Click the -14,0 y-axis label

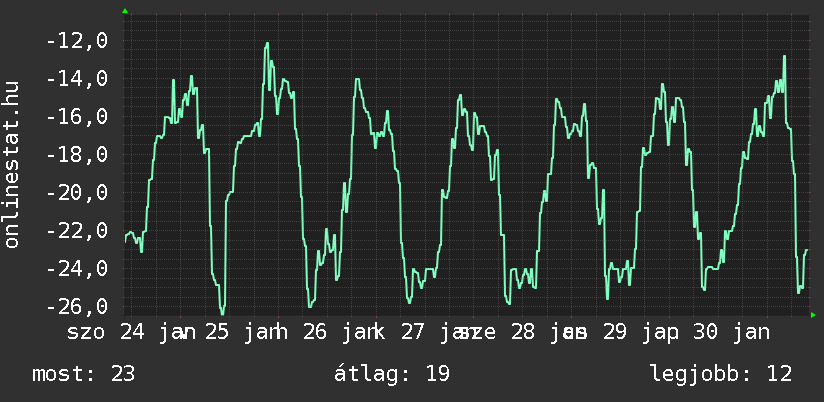pos(77,79)
